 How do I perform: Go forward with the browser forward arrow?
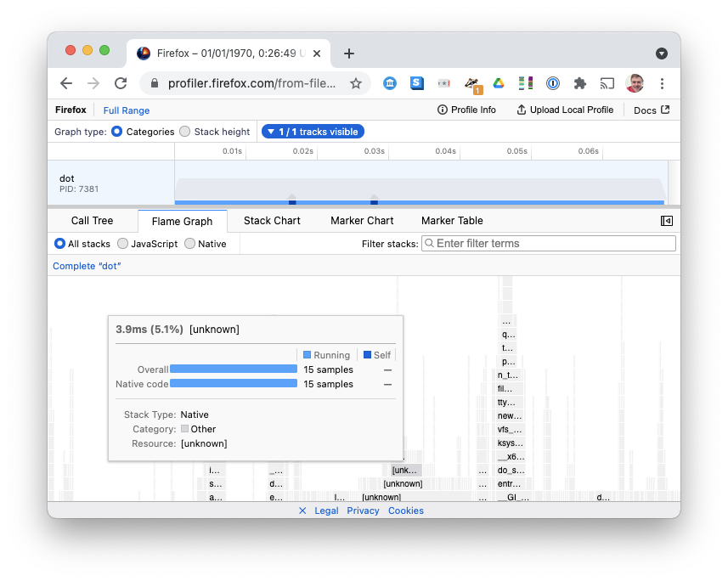pyautogui.click(x=93, y=83)
